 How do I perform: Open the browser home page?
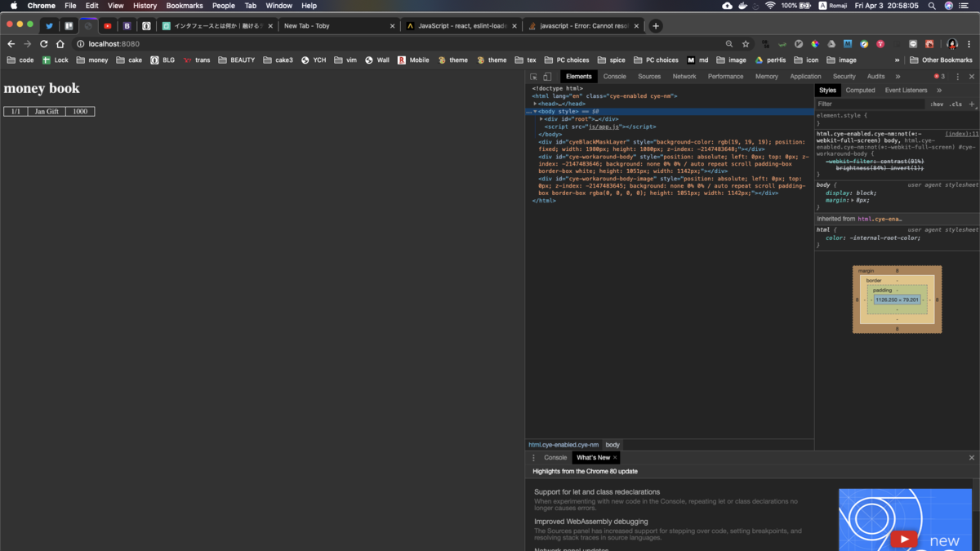tap(60, 44)
